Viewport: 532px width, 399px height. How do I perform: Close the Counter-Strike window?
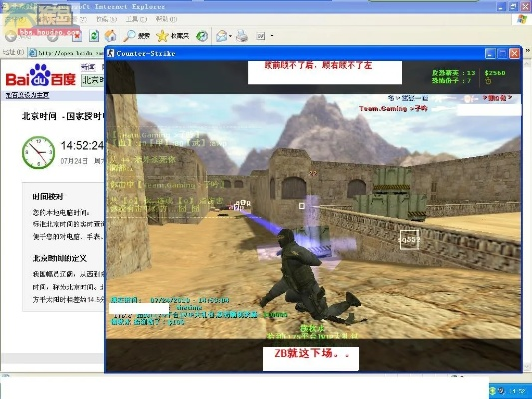click(x=514, y=53)
